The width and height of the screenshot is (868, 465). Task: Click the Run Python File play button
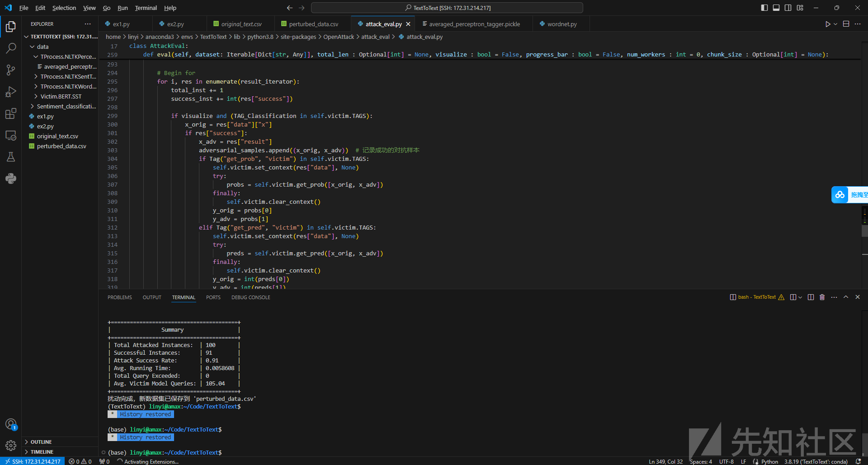828,24
